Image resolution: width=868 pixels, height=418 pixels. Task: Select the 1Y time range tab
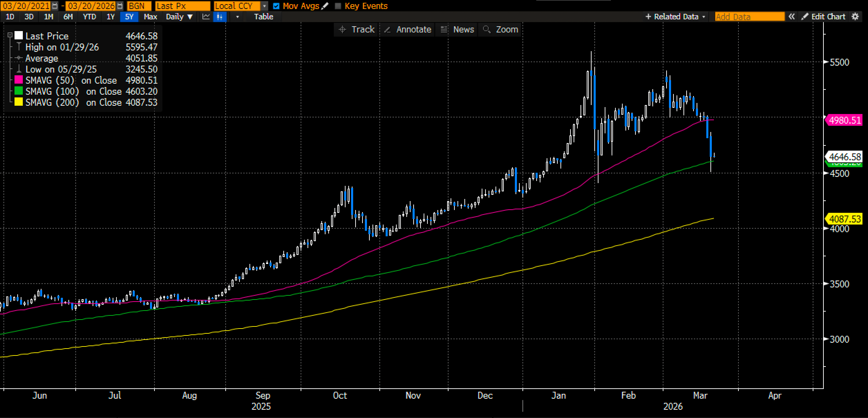(x=110, y=17)
